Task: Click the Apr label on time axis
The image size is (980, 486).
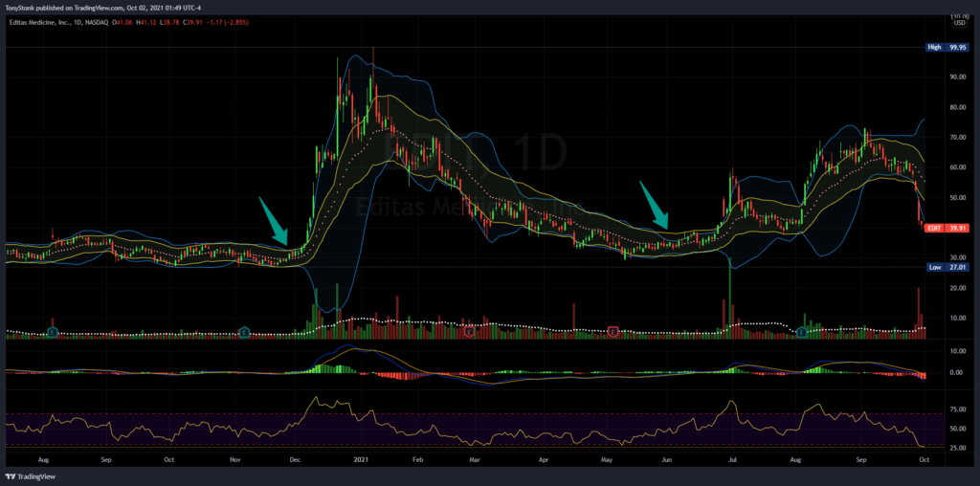Action: [x=544, y=460]
